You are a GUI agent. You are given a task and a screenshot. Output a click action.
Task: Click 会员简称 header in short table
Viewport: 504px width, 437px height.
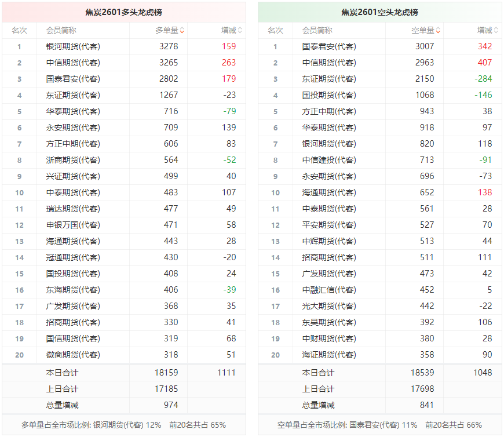317,31
